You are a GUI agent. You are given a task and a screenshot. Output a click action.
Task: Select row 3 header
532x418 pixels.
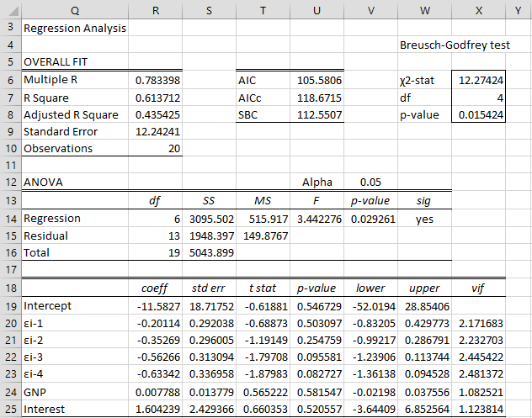pyautogui.click(x=11, y=28)
